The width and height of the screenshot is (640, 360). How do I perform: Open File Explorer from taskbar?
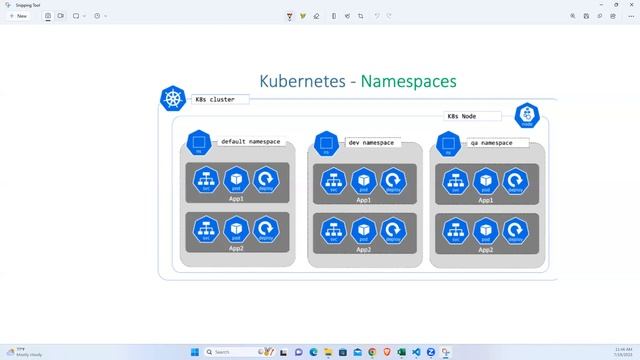point(328,352)
